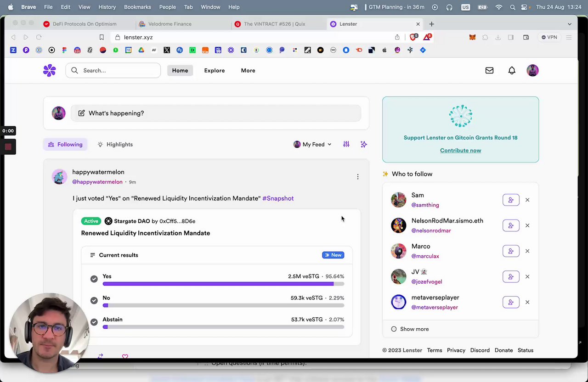Follow Marco with the add-user button
The image size is (588, 382).
coord(511,251)
